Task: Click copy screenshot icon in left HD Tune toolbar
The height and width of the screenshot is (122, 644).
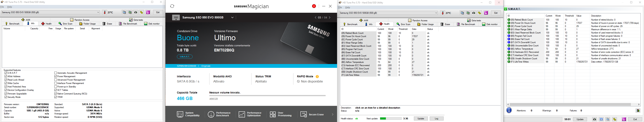Action: point(130,13)
